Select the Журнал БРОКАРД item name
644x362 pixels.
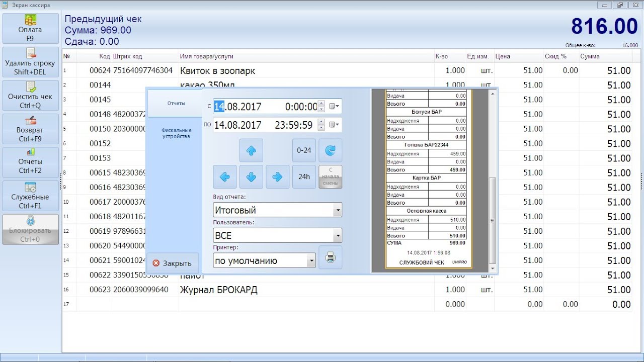218,290
